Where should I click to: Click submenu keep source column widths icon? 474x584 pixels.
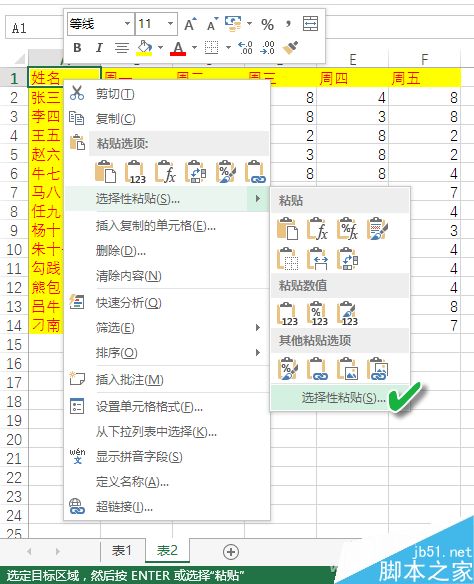(x=317, y=258)
